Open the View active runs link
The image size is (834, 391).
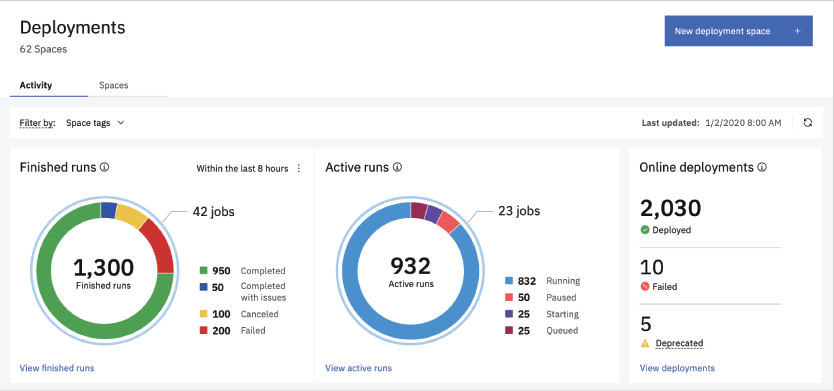(358, 368)
